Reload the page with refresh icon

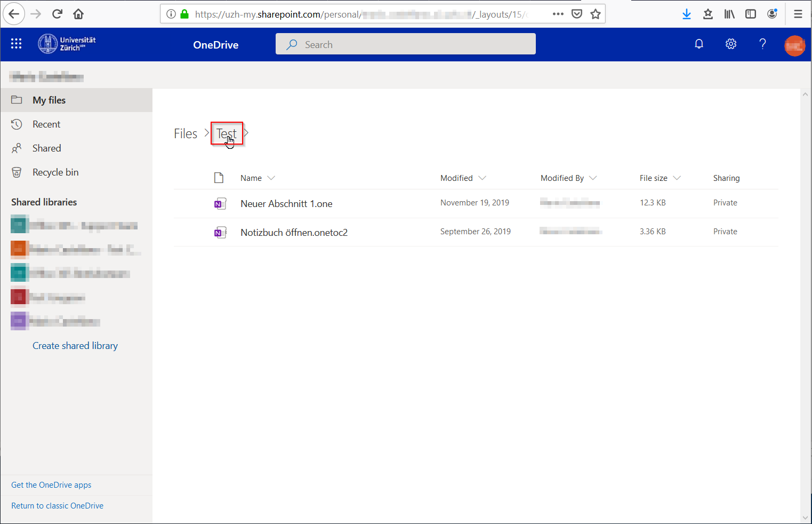pos(57,14)
